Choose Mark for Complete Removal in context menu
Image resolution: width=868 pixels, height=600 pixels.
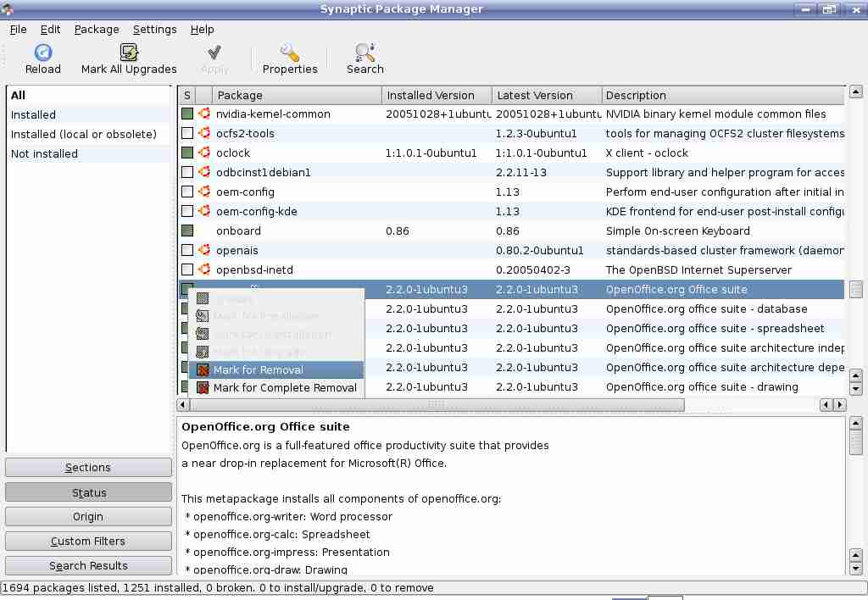tap(276, 387)
